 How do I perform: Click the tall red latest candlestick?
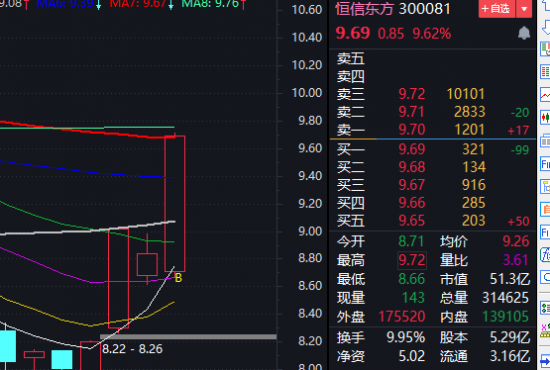click(175, 203)
